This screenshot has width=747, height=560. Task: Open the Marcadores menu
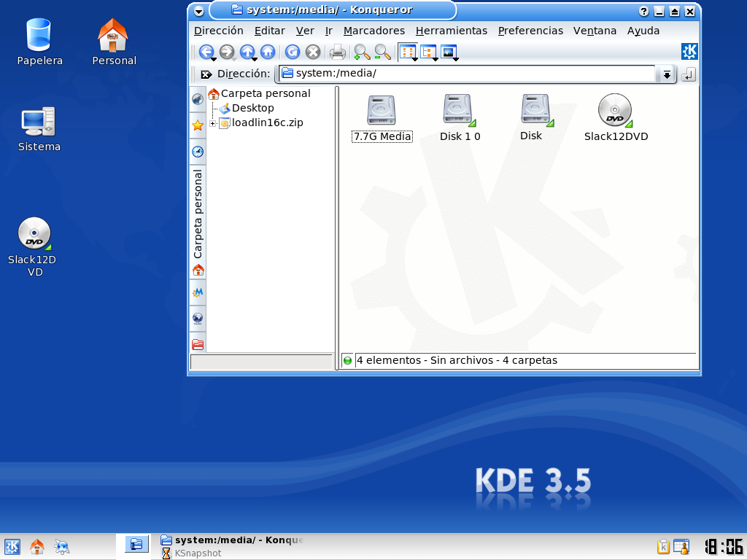tap(374, 31)
